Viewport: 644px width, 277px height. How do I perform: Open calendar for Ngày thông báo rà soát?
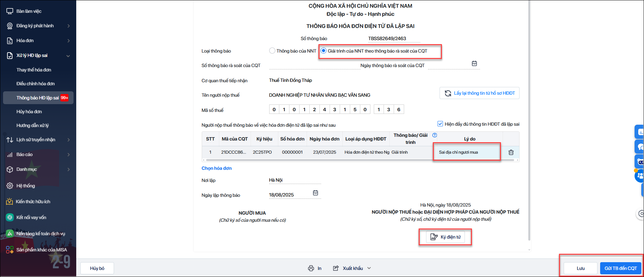pos(474,63)
